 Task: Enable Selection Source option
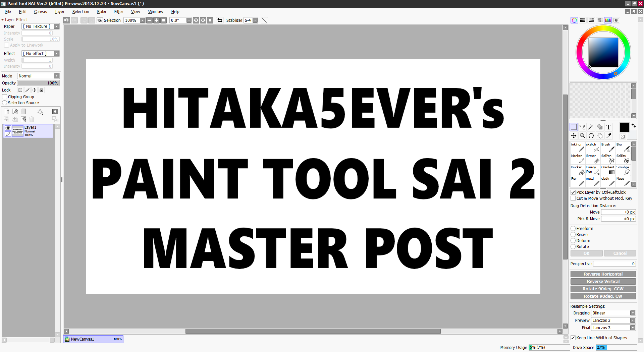[x=5, y=103]
